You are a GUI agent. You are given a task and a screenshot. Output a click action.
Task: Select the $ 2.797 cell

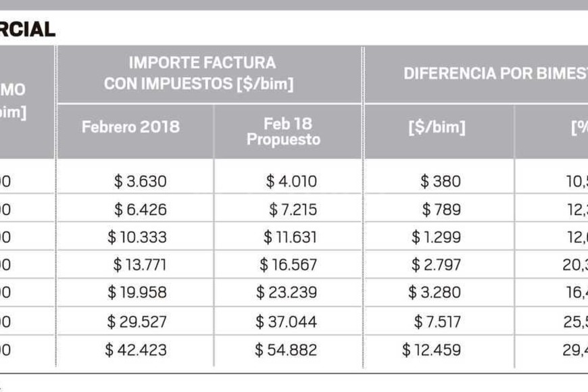click(436, 265)
